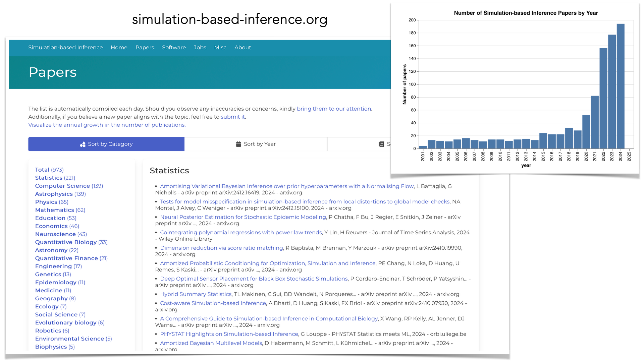
Task: Go to the Jobs page
Action: (200, 48)
